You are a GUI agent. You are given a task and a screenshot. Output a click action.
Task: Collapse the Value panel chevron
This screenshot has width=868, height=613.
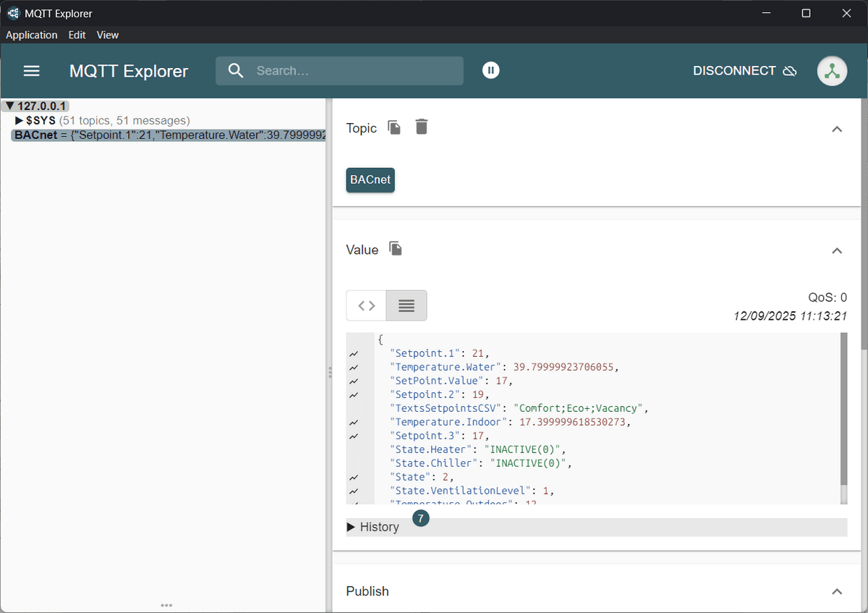pyautogui.click(x=837, y=250)
